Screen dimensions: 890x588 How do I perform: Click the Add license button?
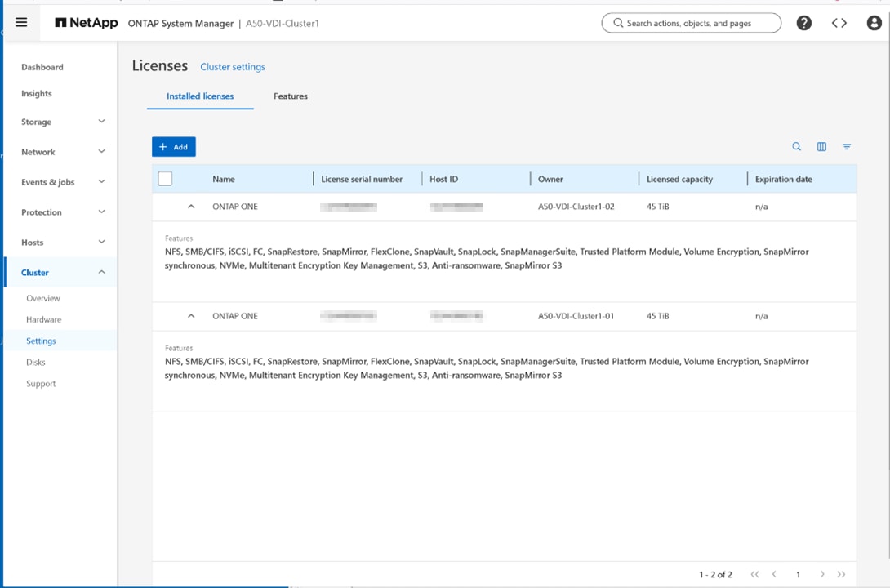tap(174, 146)
